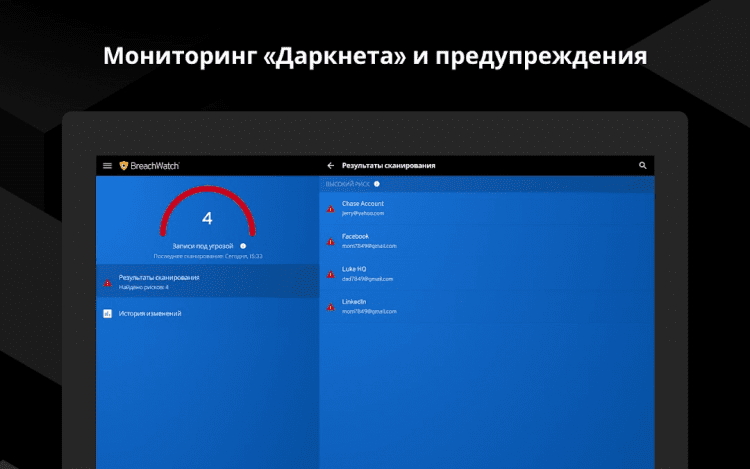Click warning icon for LinkedIn entry
This screenshot has height=469, width=750.
[x=331, y=307]
